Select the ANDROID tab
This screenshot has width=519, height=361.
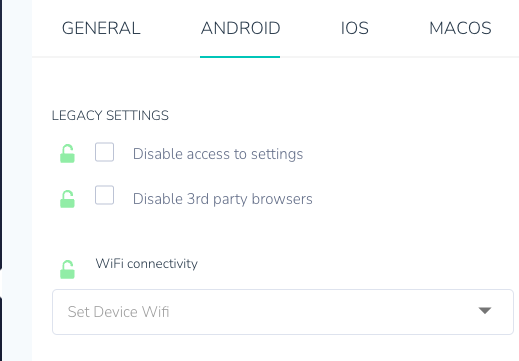point(240,28)
